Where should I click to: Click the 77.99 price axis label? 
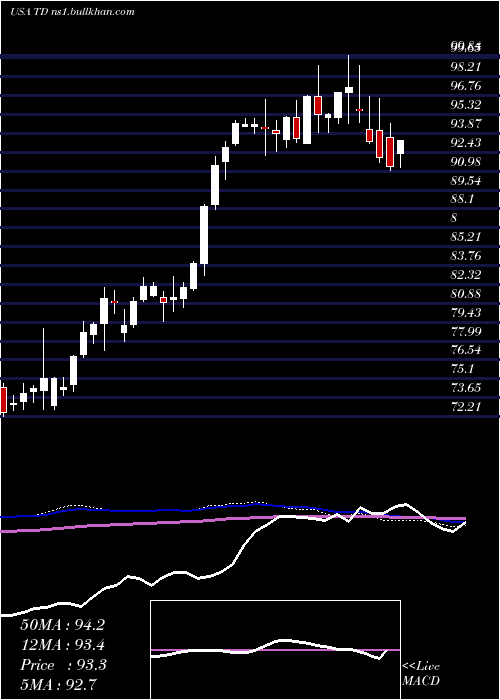466,331
